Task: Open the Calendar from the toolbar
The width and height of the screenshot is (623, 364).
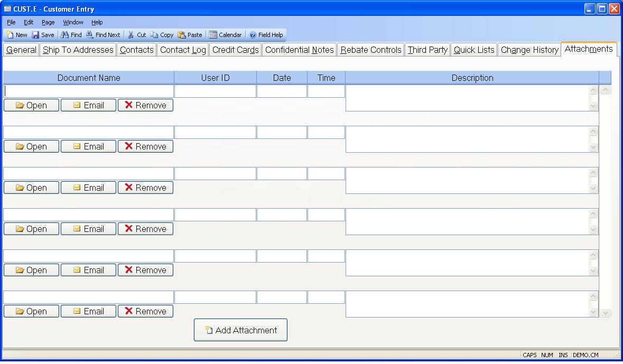Action: pos(213,35)
